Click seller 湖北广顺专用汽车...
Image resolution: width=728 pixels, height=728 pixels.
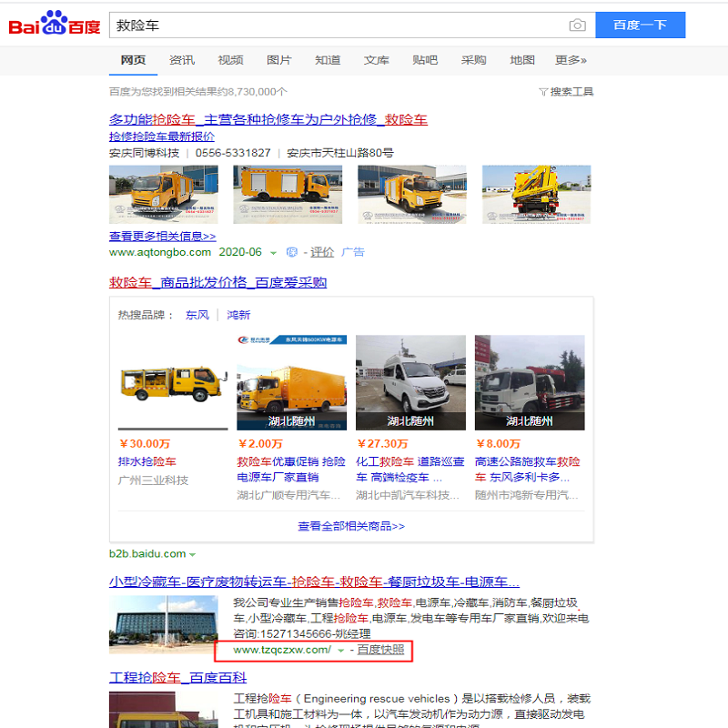288,495
